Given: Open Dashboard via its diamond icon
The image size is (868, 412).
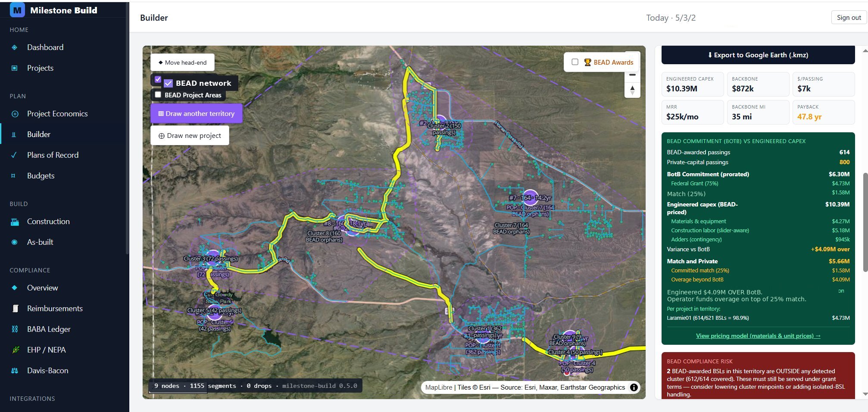Looking at the screenshot, I should [x=15, y=47].
